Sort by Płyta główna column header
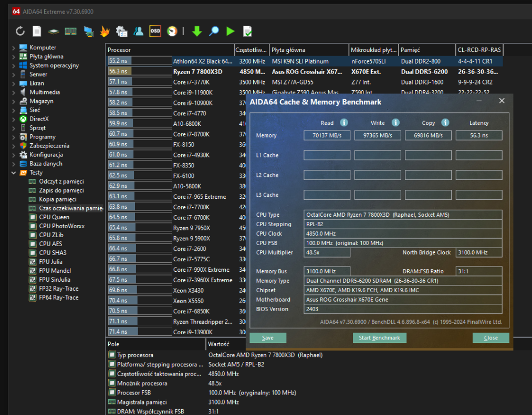The width and height of the screenshot is (532, 415). click(x=309, y=50)
